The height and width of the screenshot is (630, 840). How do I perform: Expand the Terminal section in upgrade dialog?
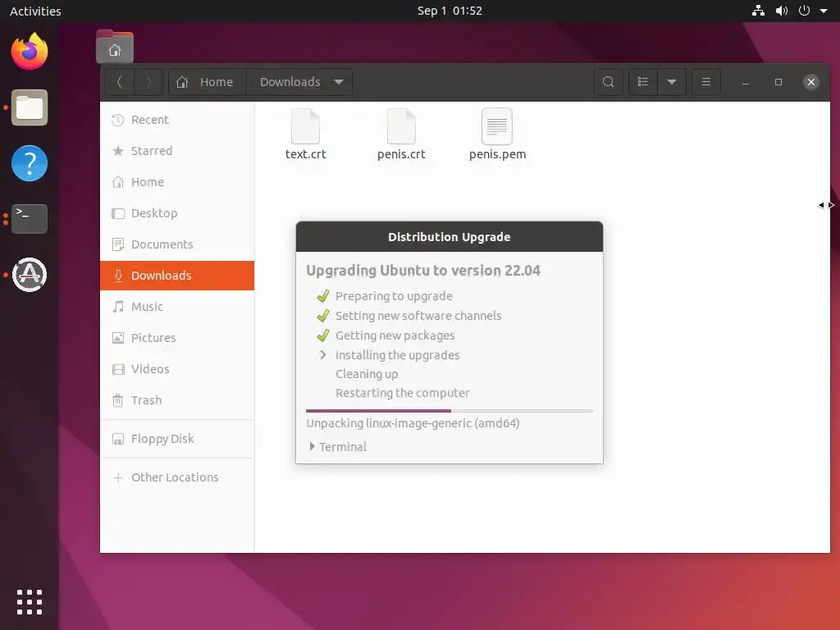pos(338,447)
